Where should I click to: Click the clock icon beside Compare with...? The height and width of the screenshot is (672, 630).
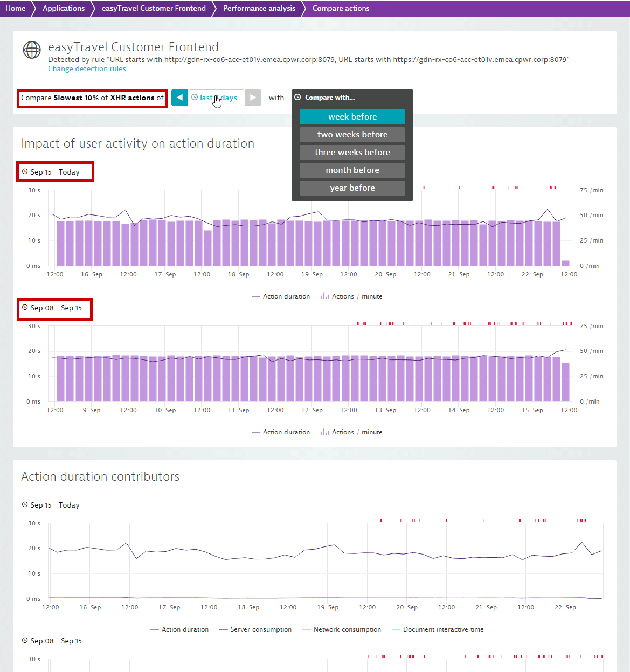pos(297,98)
